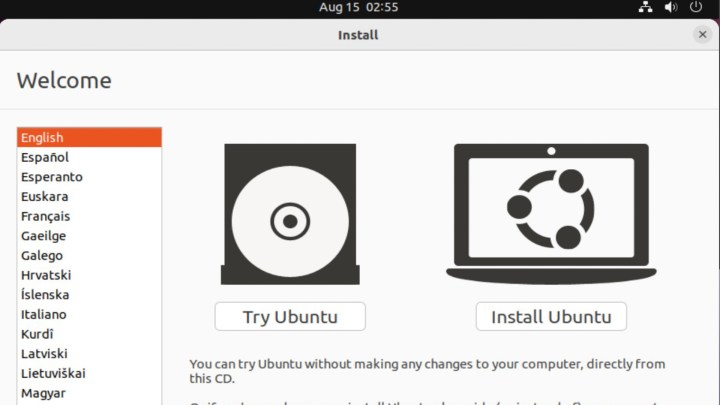Image resolution: width=720 pixels, height=405 pixels.
Task: Select Hrvatski language
Action: coord(88,275)
